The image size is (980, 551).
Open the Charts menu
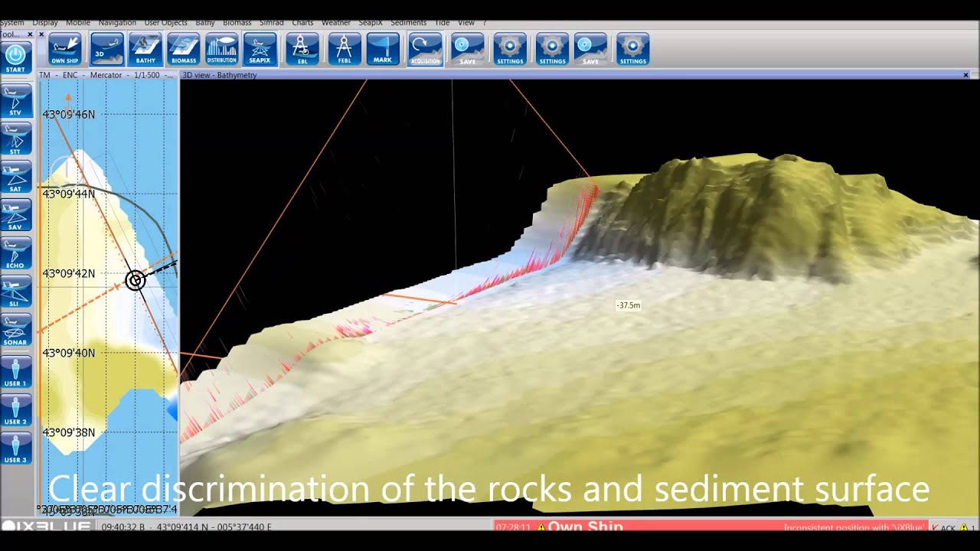pyautogui.click(x=303, y=23)
